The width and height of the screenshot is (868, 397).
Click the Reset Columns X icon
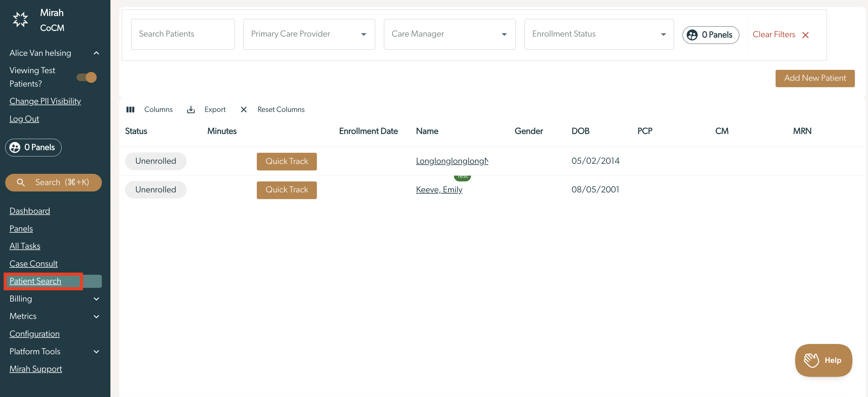click(x=244, y=109)
